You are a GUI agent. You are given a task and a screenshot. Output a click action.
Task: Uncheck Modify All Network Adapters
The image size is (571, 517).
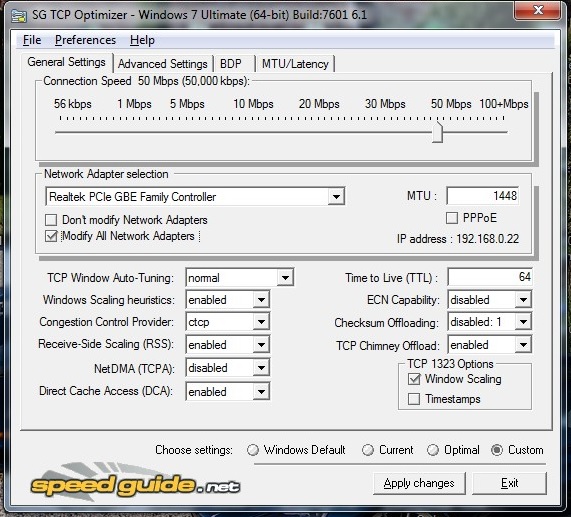pyautogui.click(x=51, y=236)
